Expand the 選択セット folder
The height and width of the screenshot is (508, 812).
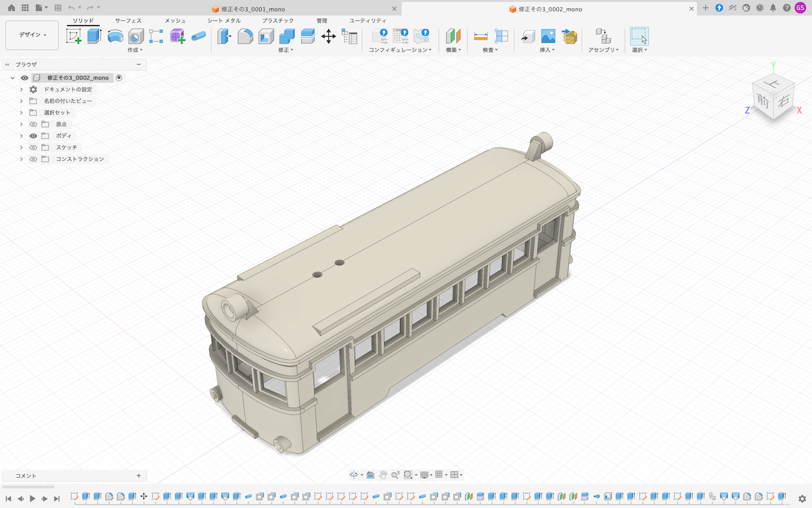(x=22, y=112)
